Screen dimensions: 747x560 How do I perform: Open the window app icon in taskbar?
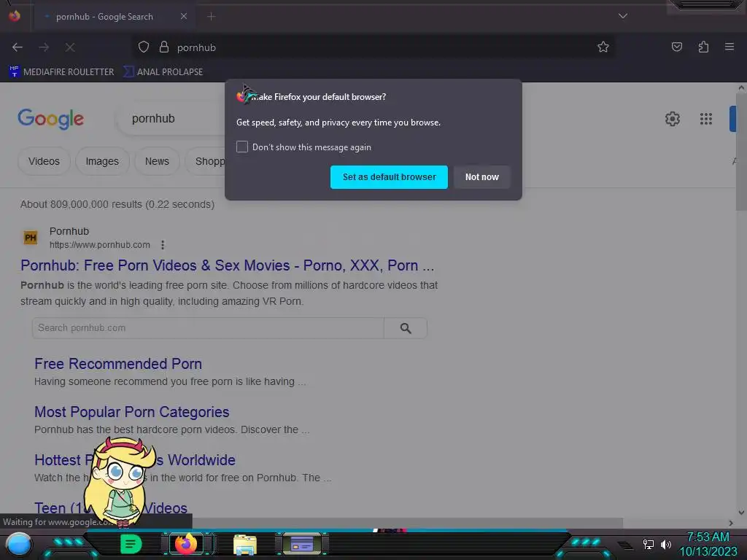pos(301,544)
